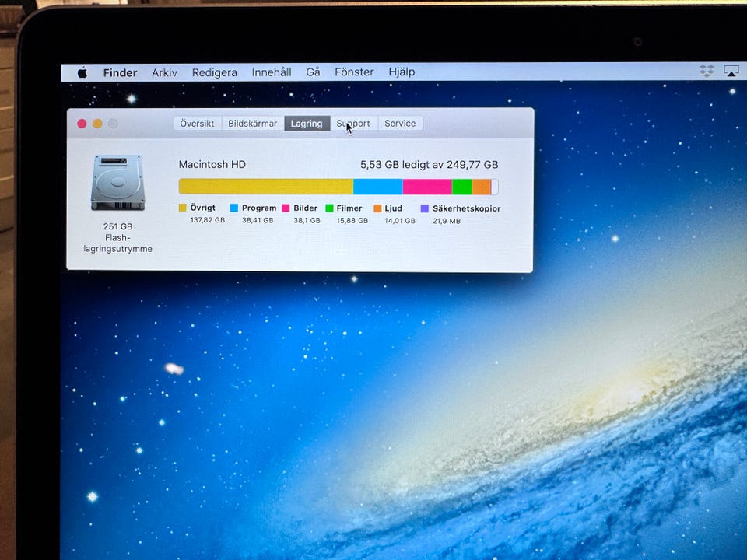The width and height of the screenshot is (747, 560).
Task: Click the Macintosh HD drive icon
Action: tap(117, 182)
